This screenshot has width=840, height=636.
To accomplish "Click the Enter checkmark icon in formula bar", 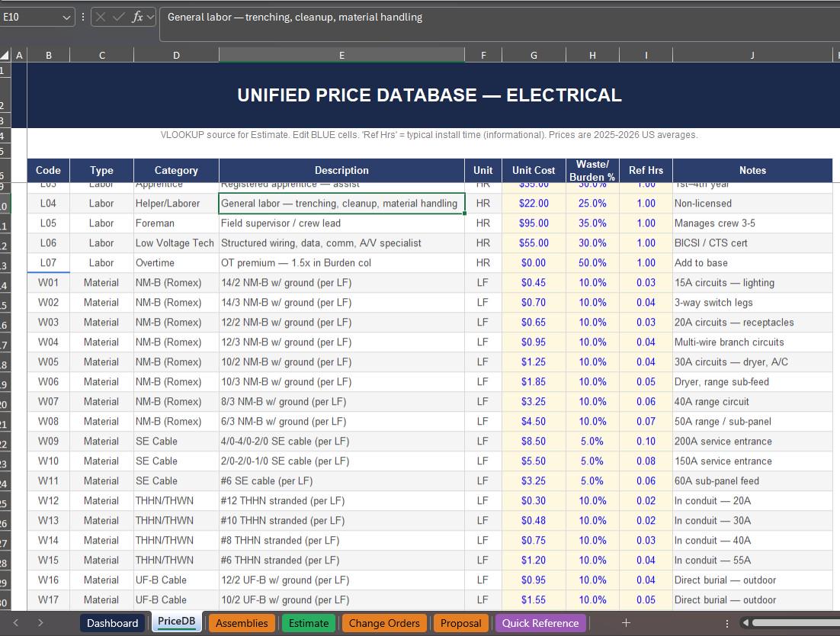I will (x=118, y=17).
